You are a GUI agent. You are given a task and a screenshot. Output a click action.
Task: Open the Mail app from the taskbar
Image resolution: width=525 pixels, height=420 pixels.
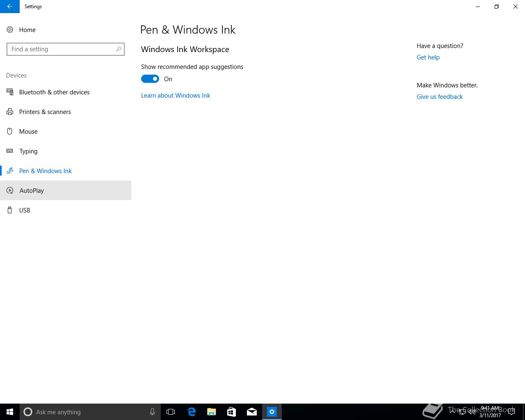click(x=252, y=412)
